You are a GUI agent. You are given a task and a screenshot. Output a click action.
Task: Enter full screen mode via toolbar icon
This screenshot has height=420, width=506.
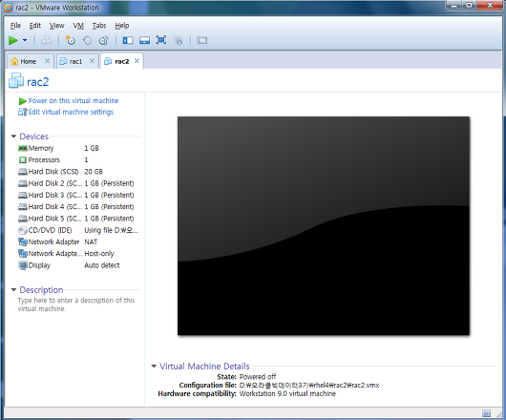(x=161, y=40)
